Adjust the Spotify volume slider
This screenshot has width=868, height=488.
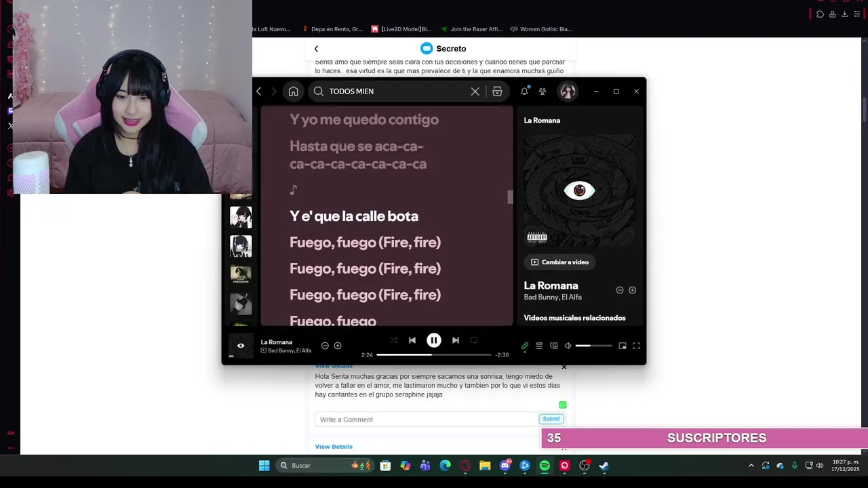click(x=593, y=346)
